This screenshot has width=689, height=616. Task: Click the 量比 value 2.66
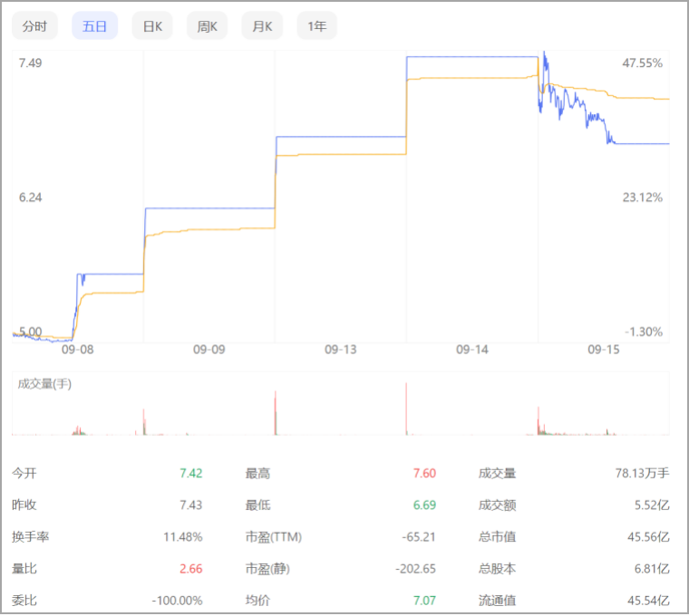190,569
